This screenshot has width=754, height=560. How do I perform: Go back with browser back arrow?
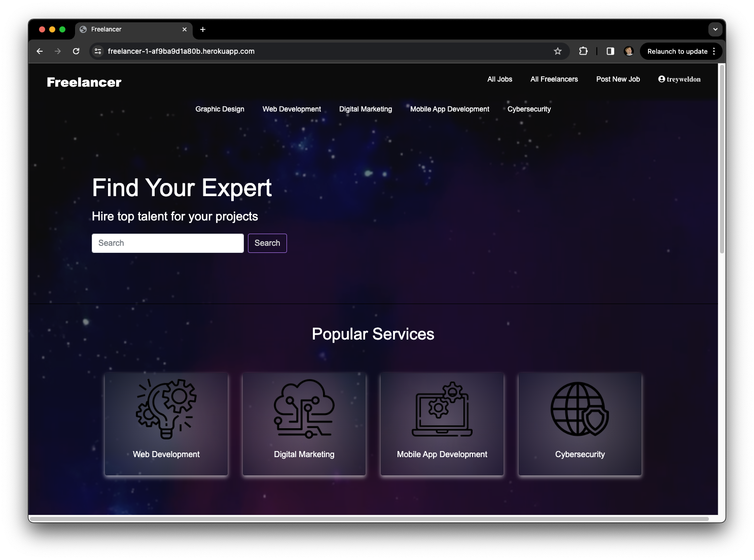[x=40, y=51]
